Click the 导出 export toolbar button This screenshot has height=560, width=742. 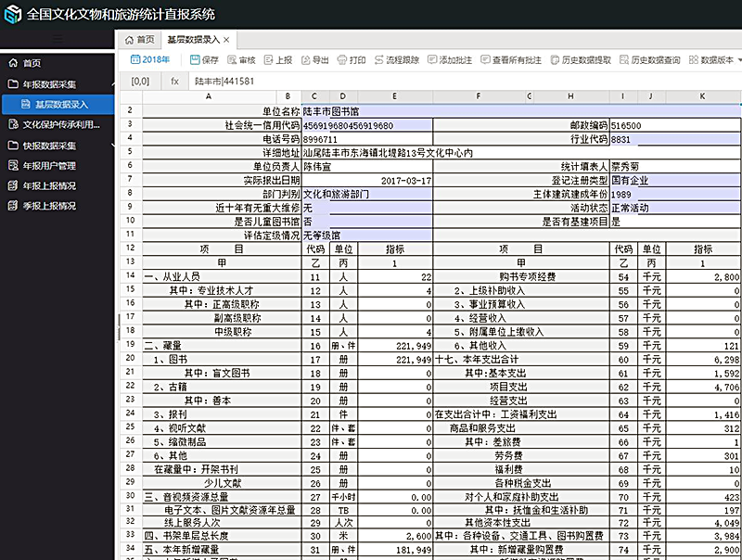(315, 59)
